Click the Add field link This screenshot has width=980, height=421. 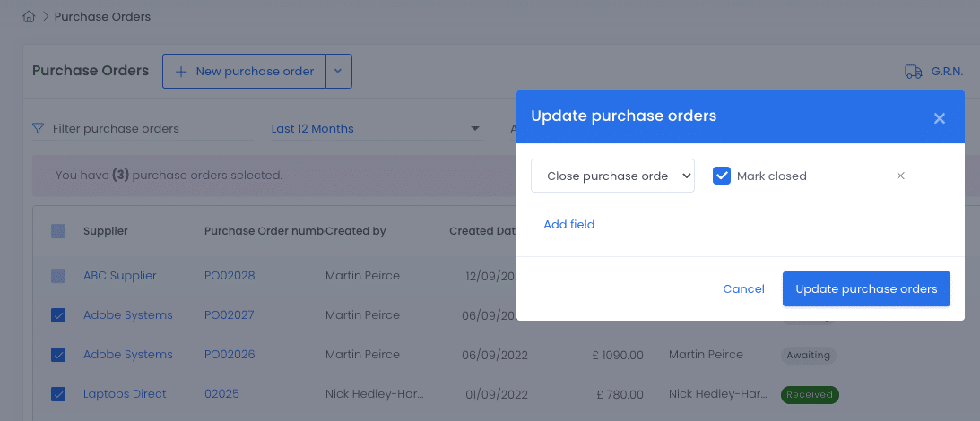tap(568, 224)
